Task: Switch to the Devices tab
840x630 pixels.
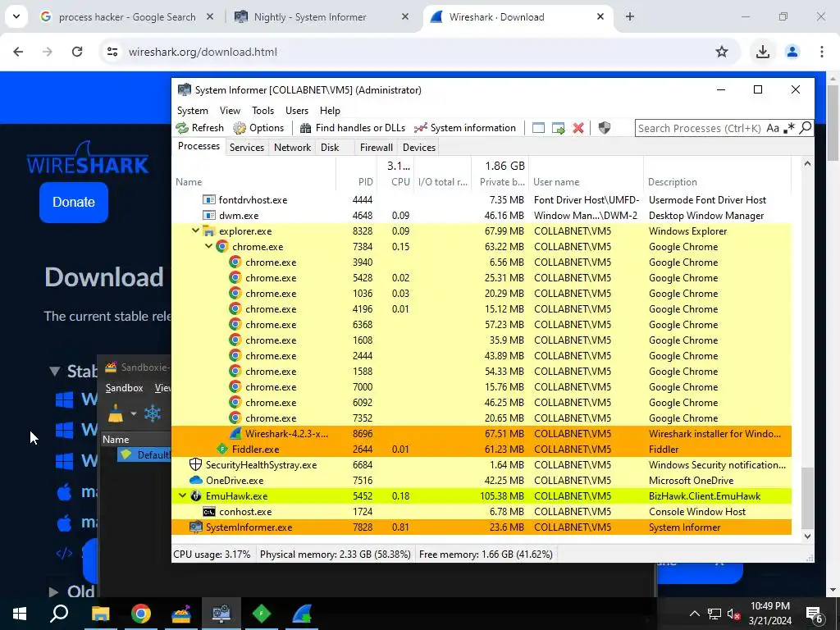Action: point(419,148)
